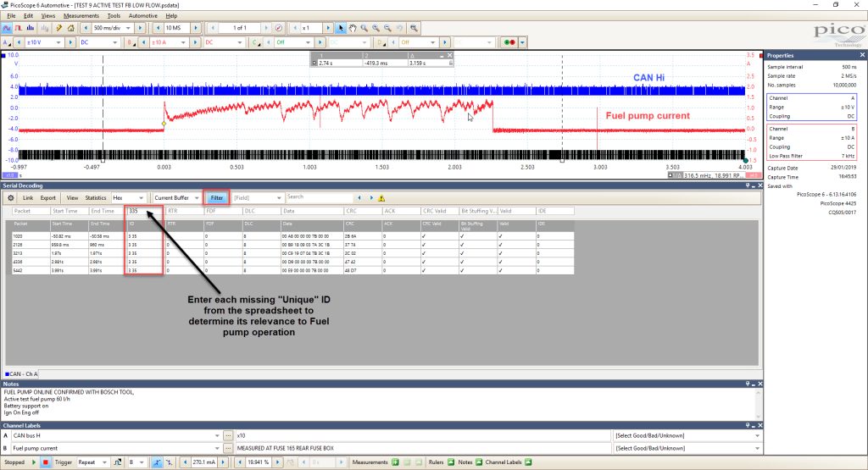Increase pre-trigger 19.941 % right arrow
868x470 pixels.
click(278, 462)
